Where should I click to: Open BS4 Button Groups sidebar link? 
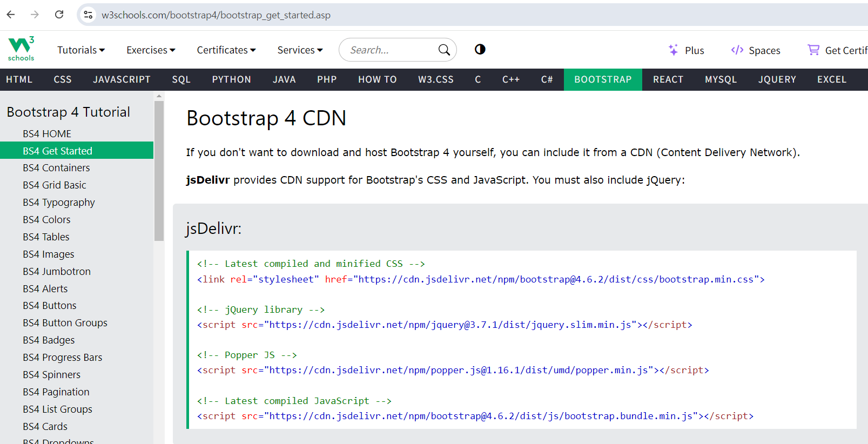pyautogui.click(x=77, y=323)
